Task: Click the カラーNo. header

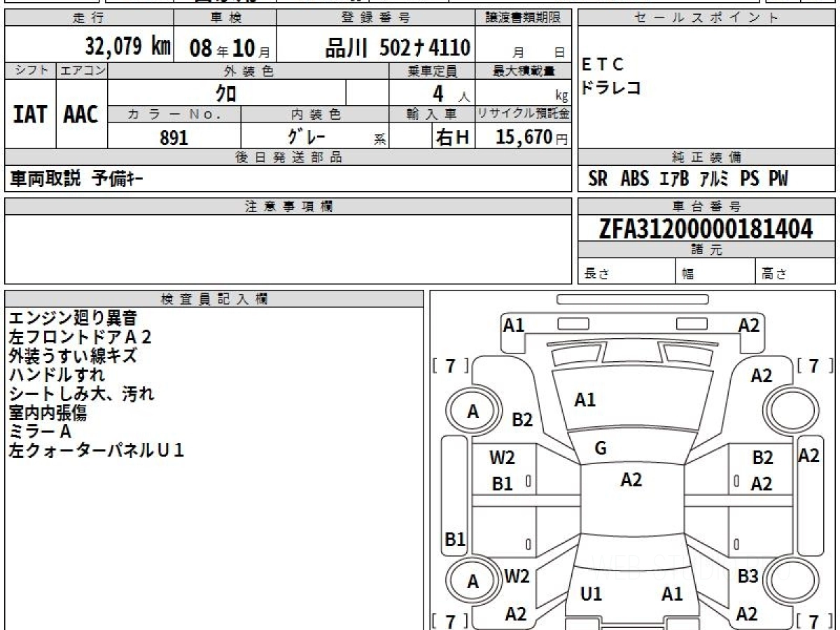Action: click(x=174, y=114)
